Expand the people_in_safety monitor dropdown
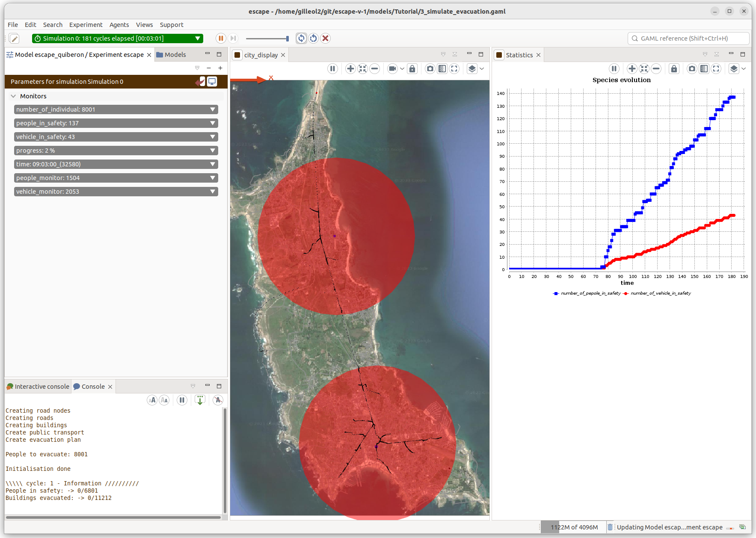Screen dimensions: 756x538 tap(213, 123)
